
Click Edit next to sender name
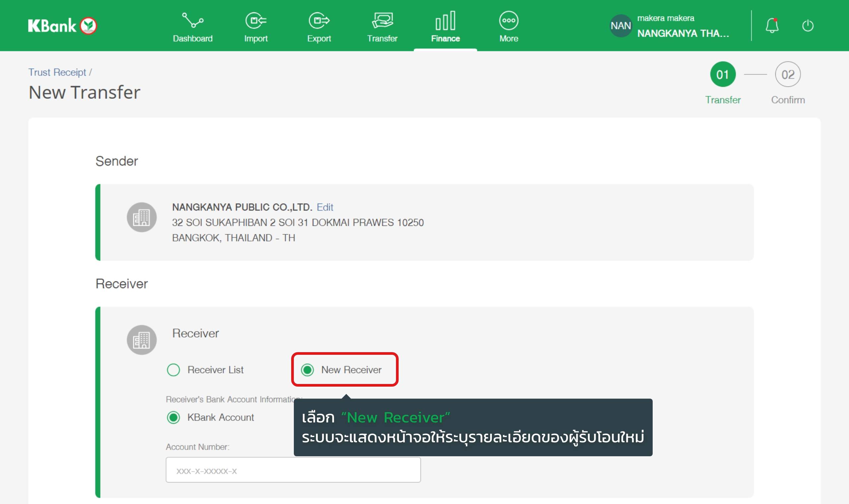(325, 207)
